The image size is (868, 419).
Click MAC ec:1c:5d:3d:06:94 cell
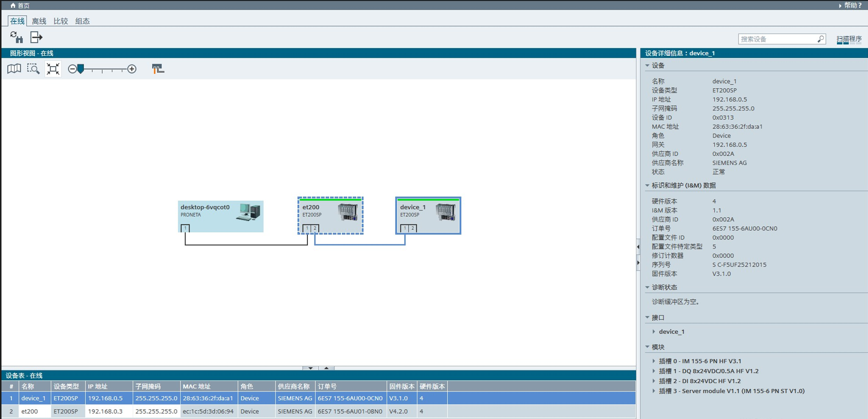coord(209,411)
